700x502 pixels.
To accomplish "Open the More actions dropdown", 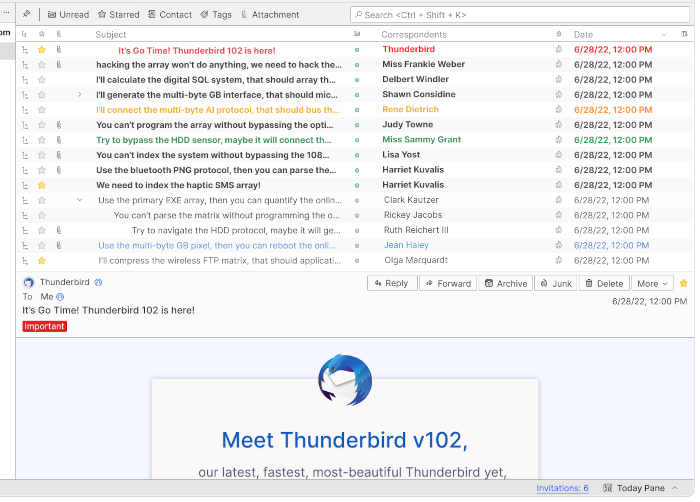I will 652,283.
